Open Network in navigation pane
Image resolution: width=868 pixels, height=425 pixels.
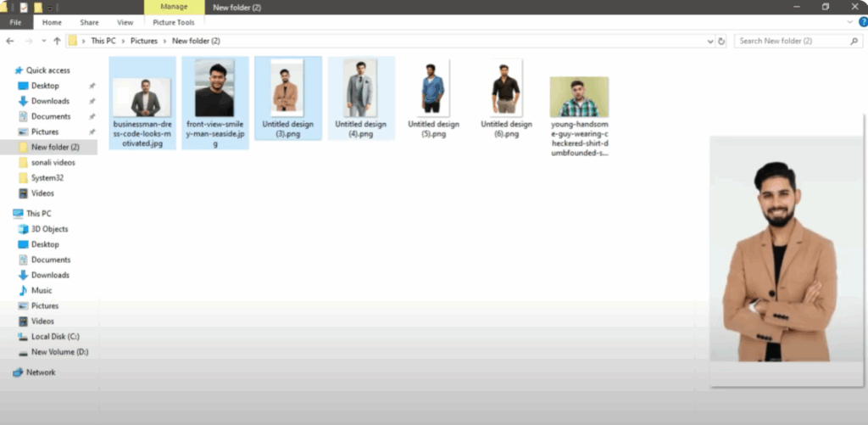(x=41, y=372)
